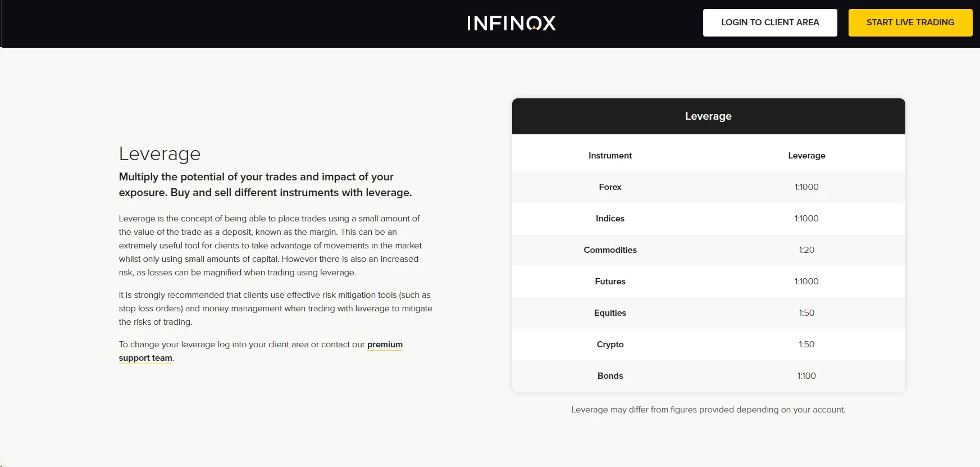The image size is (980, 467).
Task: Click the 1:20 Commodities leverage value
Action: point(806,250)
